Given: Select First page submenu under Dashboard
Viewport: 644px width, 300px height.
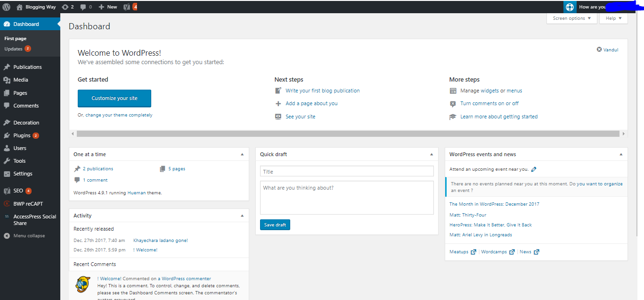Looking at the screenshot, I should [x=16, y=39].
